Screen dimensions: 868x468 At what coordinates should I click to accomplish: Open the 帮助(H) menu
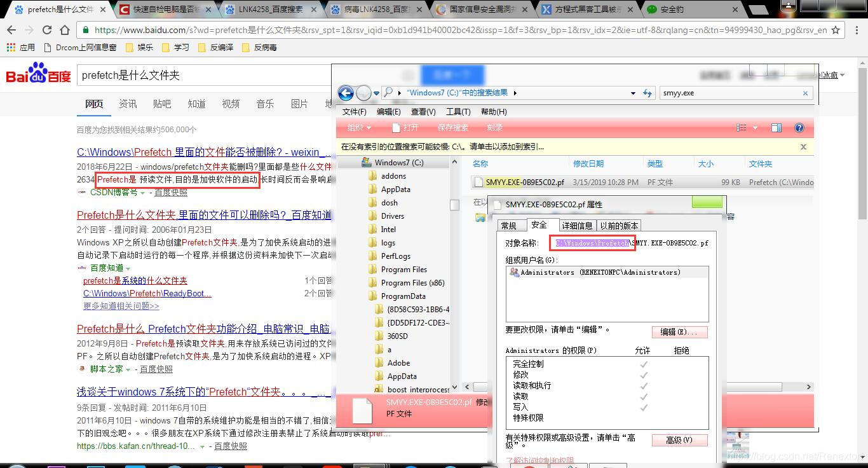[494, 111]
